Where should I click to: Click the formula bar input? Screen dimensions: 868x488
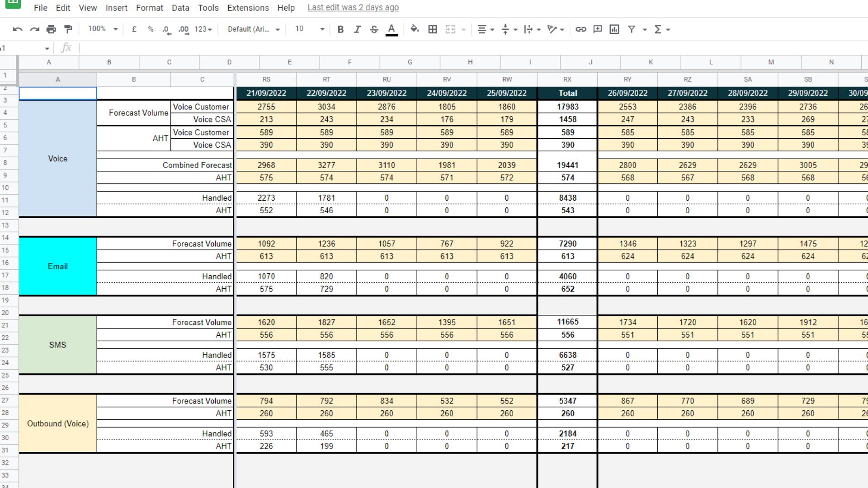tap(452, 48)
